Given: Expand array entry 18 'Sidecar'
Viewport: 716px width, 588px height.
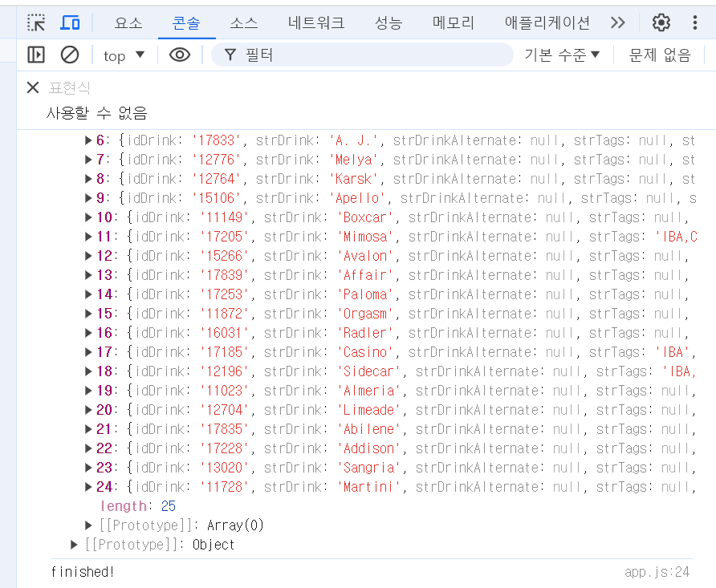Looking at the screenshot, I should tap(88, 371).
